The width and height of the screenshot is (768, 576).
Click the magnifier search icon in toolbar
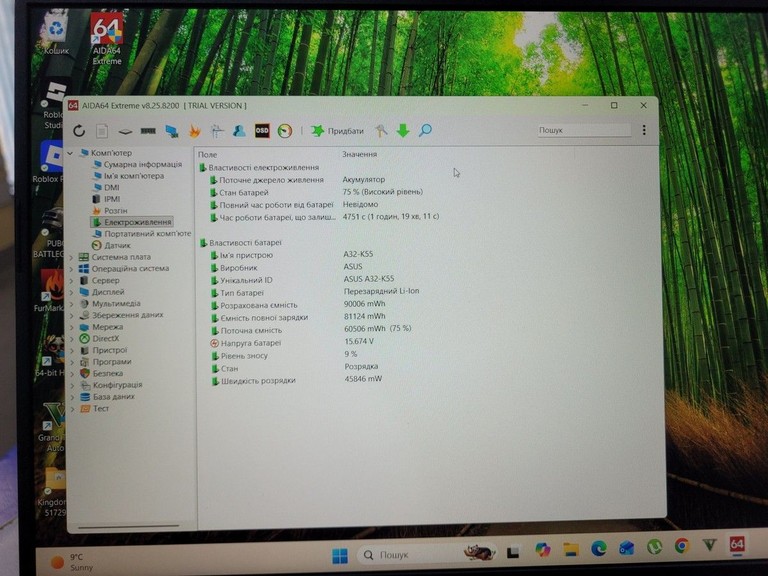pos(425,130)
